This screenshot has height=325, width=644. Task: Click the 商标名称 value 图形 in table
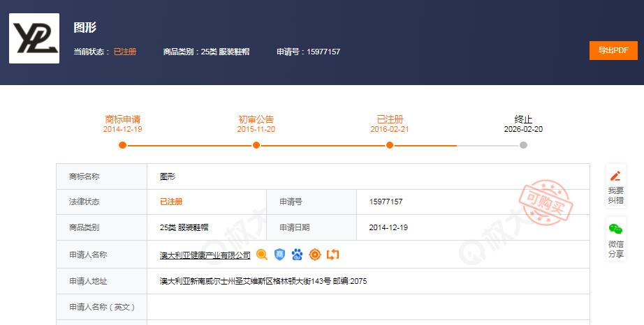[x=168, y=176]
